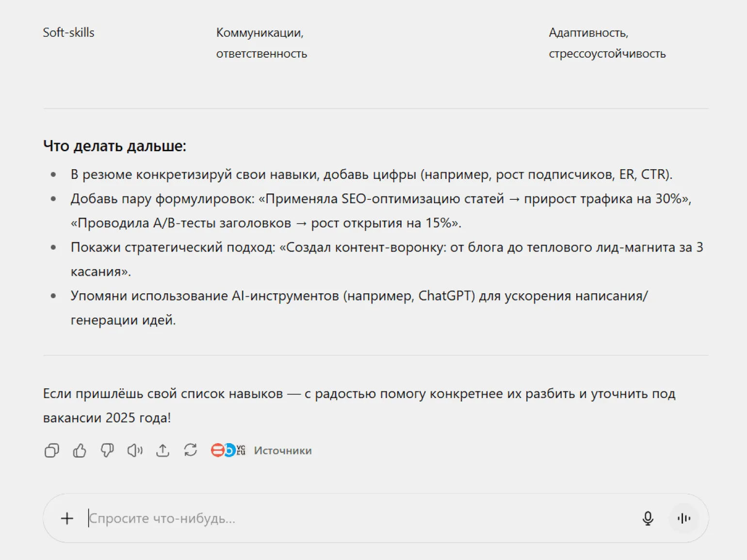
Task: Share the response via the upload arrow icon
Action: (x=162, y=450)
